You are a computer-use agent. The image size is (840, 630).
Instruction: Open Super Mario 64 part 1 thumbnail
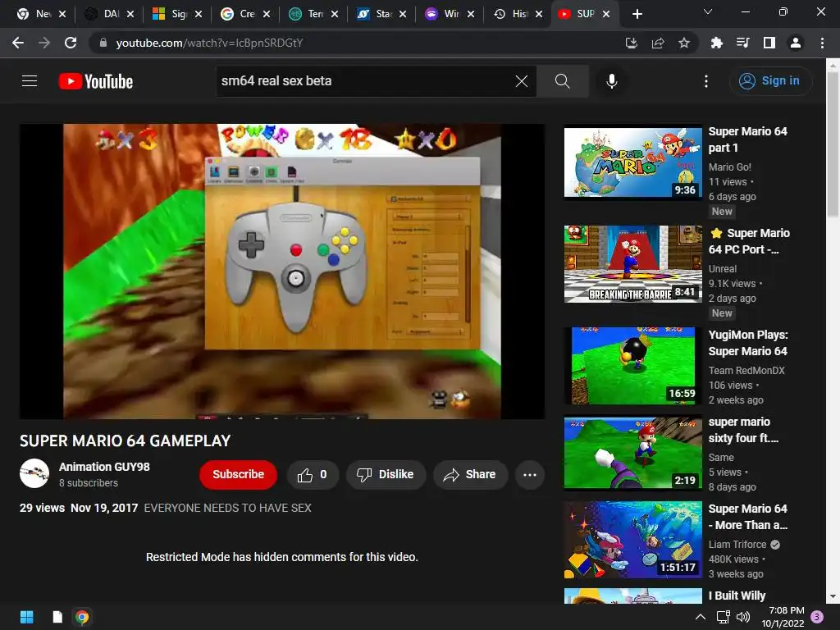[632, 162]
